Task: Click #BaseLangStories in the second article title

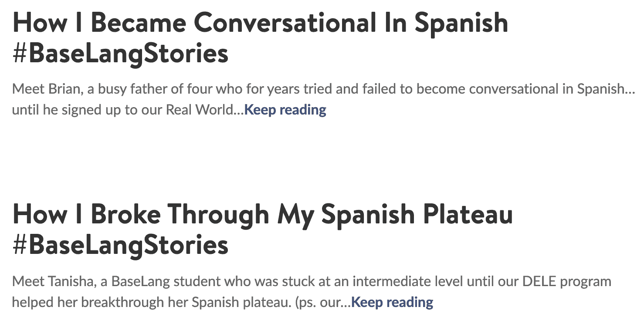Action: [x=121, y=246]
